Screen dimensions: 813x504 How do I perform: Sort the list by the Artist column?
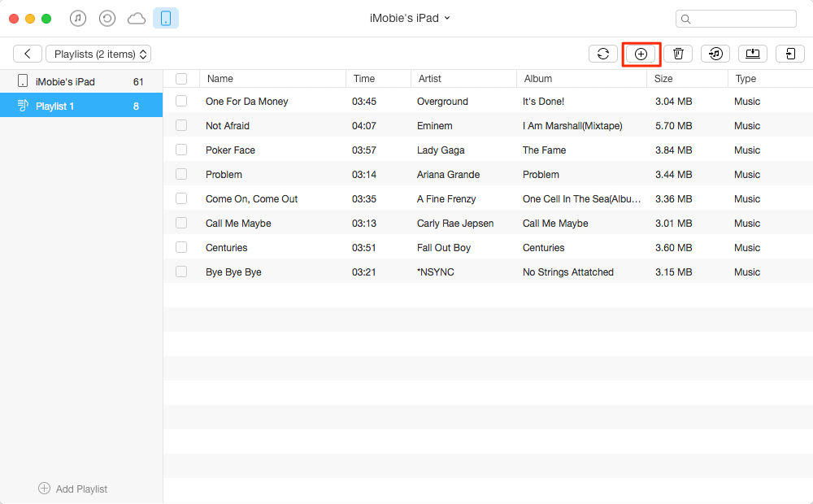tap(430, 79)
